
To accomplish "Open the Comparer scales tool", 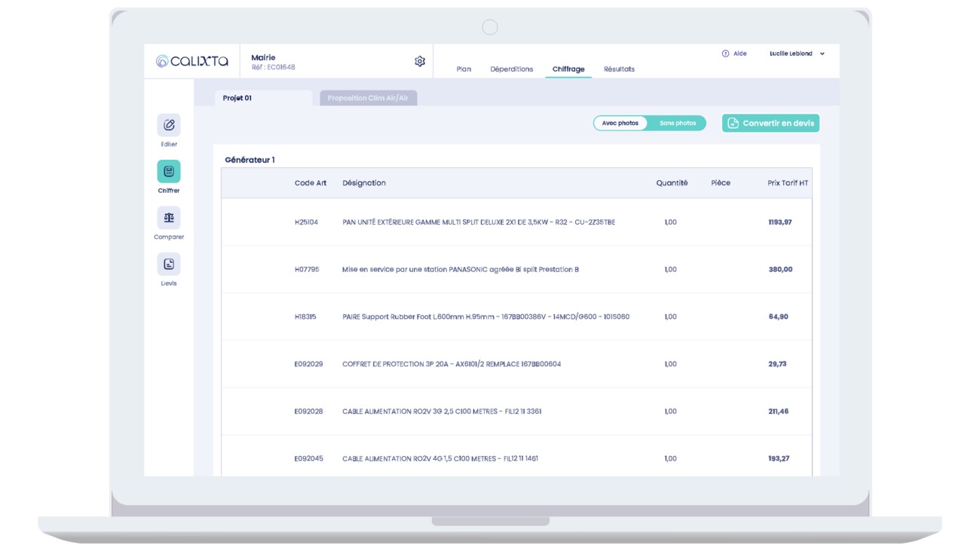I will [169, 217].
